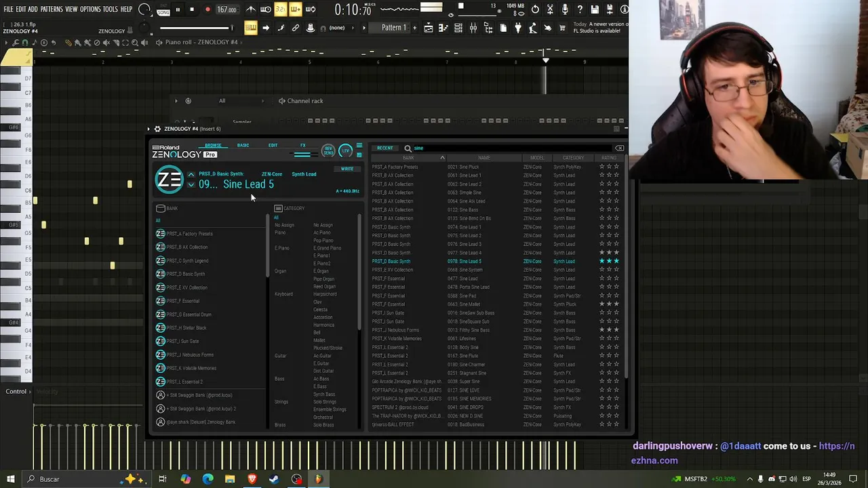Adjust the tempo value 167.000

click(x=227, y=9)
